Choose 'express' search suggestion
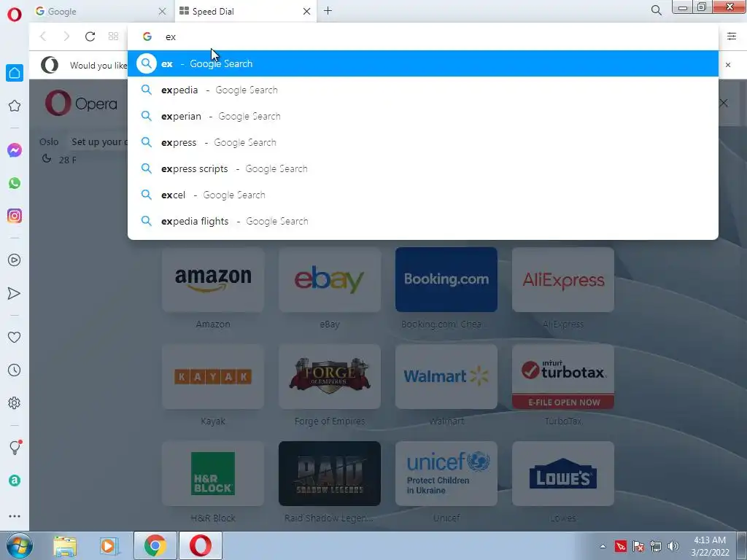This screenshot has height=560, width=747. 422,142
